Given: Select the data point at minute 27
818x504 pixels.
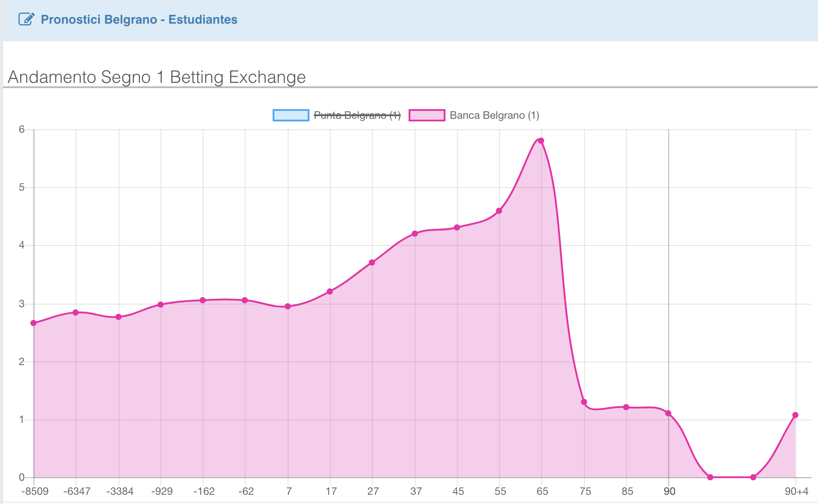Looking at the screenshot, I should 372,263.
